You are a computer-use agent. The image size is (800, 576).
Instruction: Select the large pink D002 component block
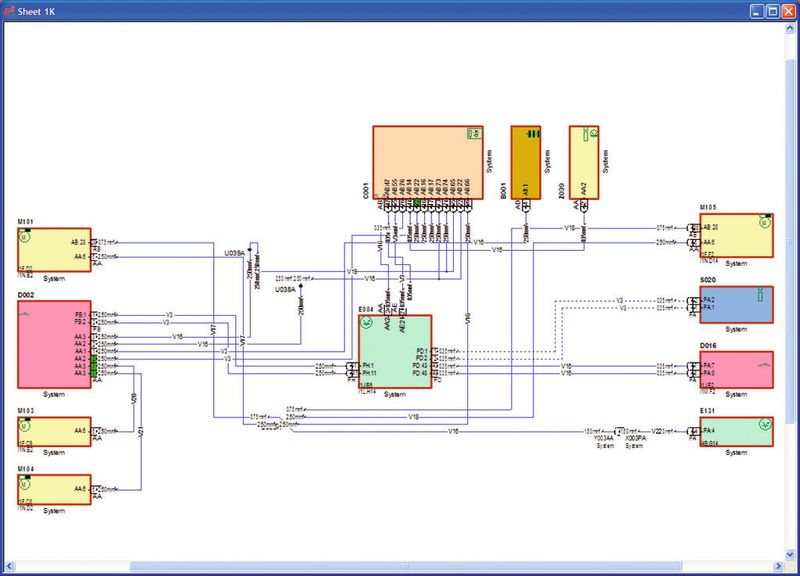[x=55, y=344]
